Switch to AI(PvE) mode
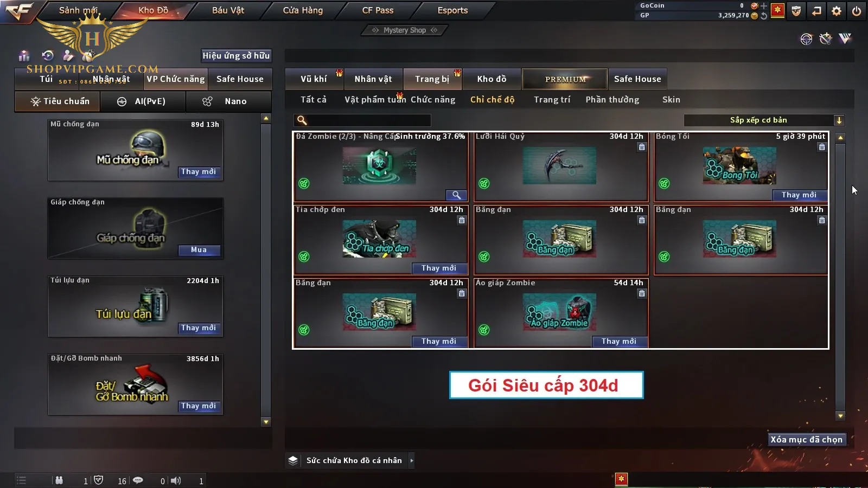Image resolution: width=868 pixels, height=488 pixels. click(x=143, y=101)
